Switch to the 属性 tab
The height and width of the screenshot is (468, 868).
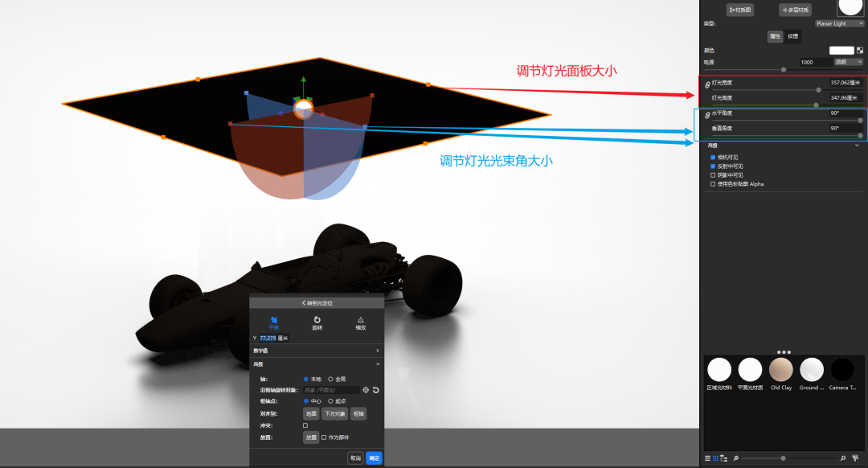(x=775, y=36)
